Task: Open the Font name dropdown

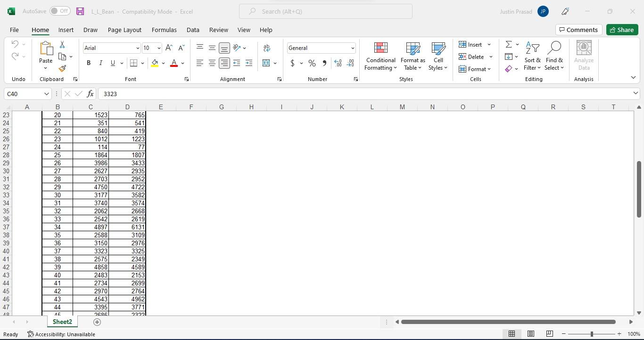Action: [x=137, y=48]
